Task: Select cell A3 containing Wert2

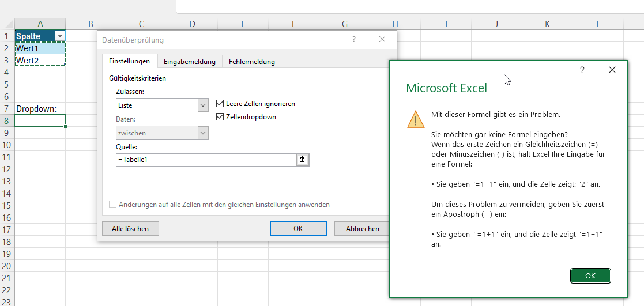Action: (40, 61)
